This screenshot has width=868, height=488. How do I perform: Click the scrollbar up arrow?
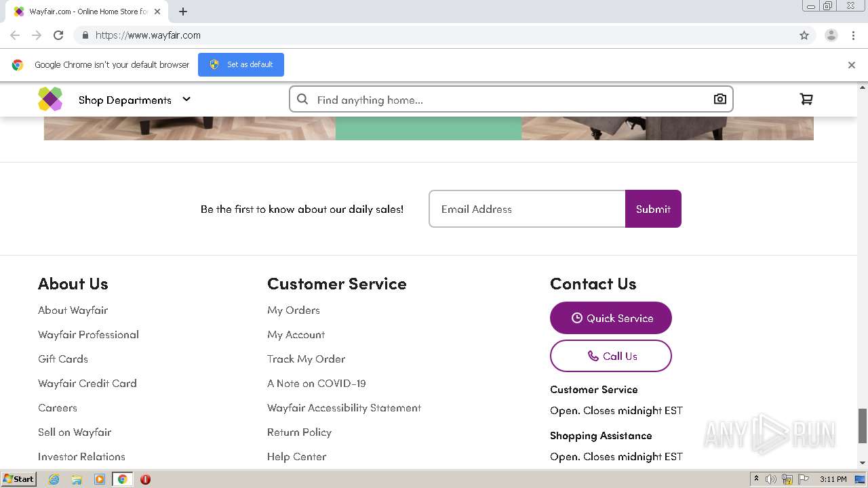click(x=863, y=87)
